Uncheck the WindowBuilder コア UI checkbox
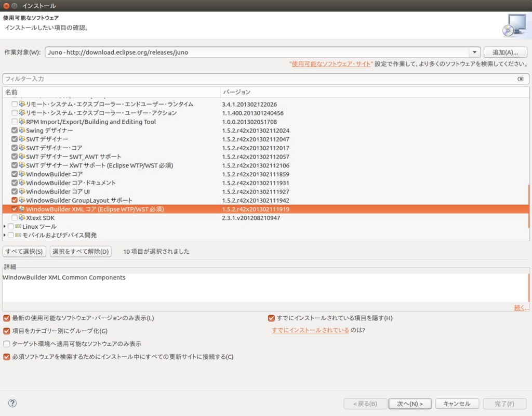 click(14, 191)
